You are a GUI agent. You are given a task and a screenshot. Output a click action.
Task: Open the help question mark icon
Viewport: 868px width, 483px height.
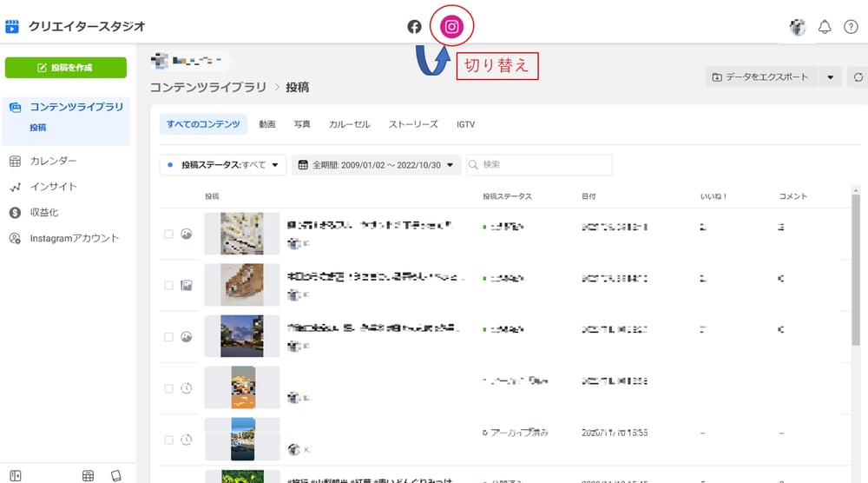[851, 27]
